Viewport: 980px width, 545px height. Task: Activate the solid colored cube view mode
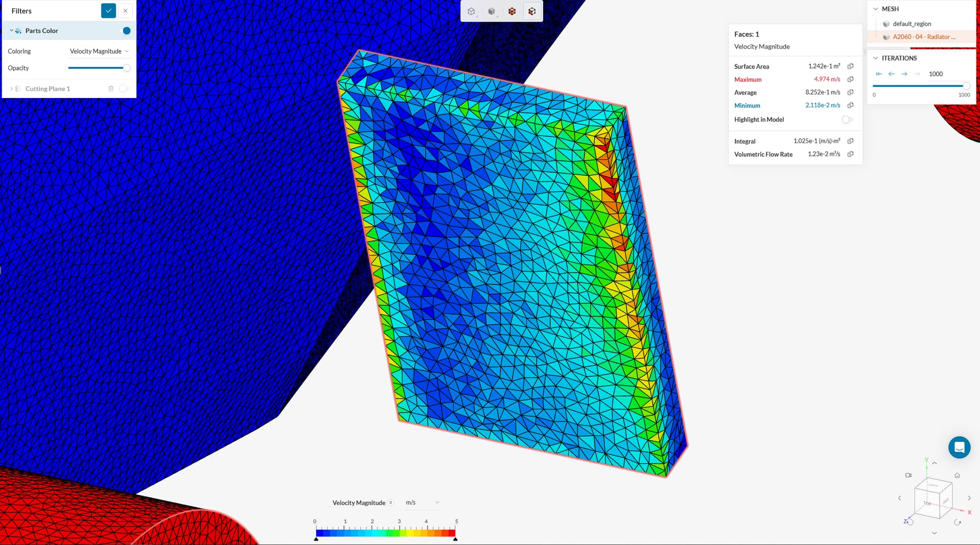pos(512,11)
